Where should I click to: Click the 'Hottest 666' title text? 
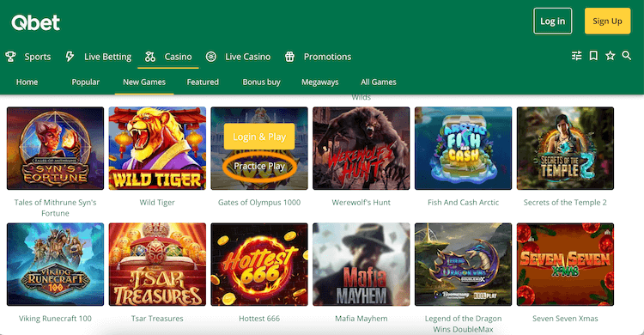click(259, 318)
